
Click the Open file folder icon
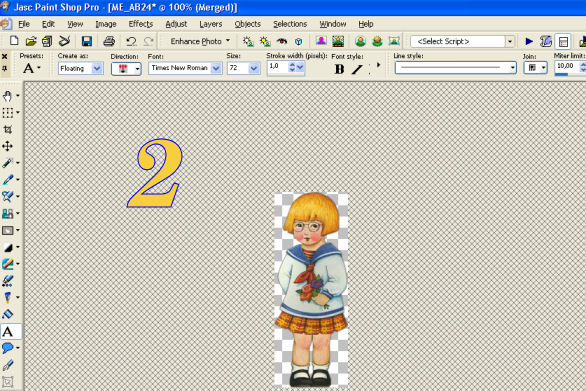point(31,41)
